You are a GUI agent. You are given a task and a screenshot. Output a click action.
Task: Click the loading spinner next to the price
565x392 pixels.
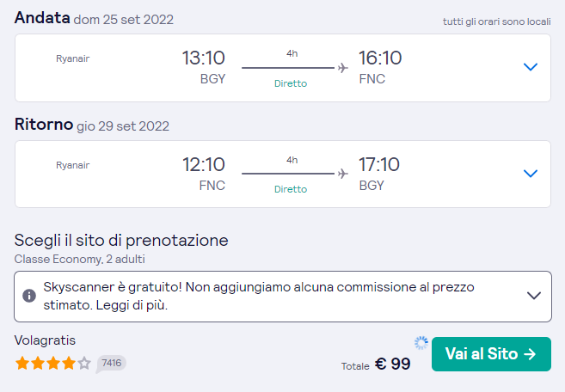pos(421,343)
